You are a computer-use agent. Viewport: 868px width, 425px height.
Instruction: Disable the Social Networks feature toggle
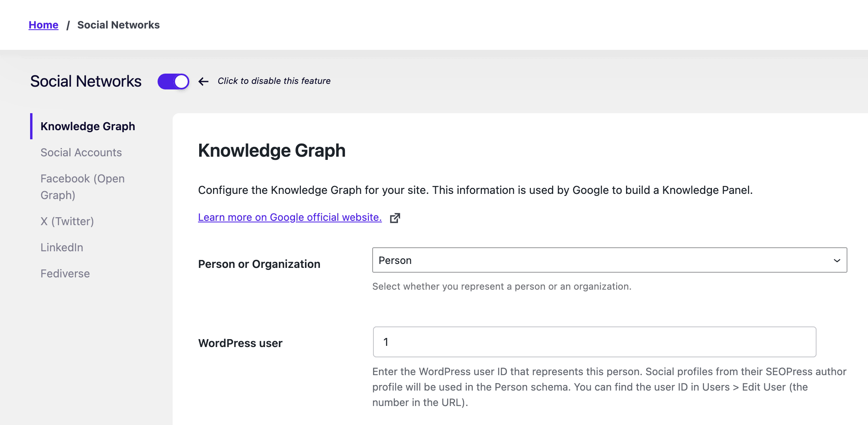(x=173, y=81)
